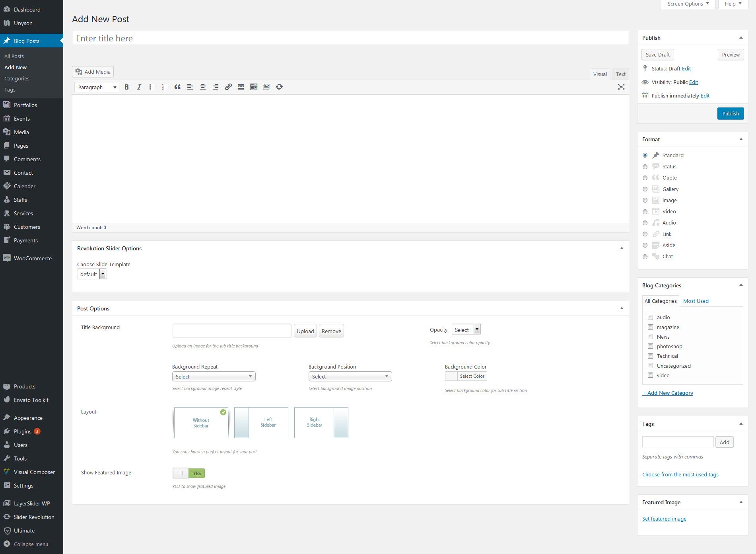Viewport: 756px width, 554px height.
Task: Select the Video post format
Action: pyautogui.click(x=645, y=211)
